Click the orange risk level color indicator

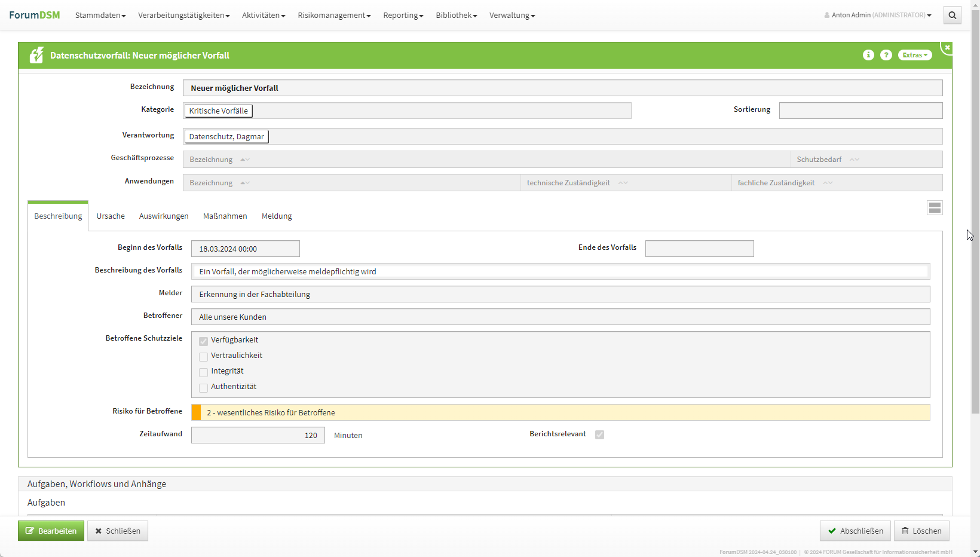coord(196,412)
